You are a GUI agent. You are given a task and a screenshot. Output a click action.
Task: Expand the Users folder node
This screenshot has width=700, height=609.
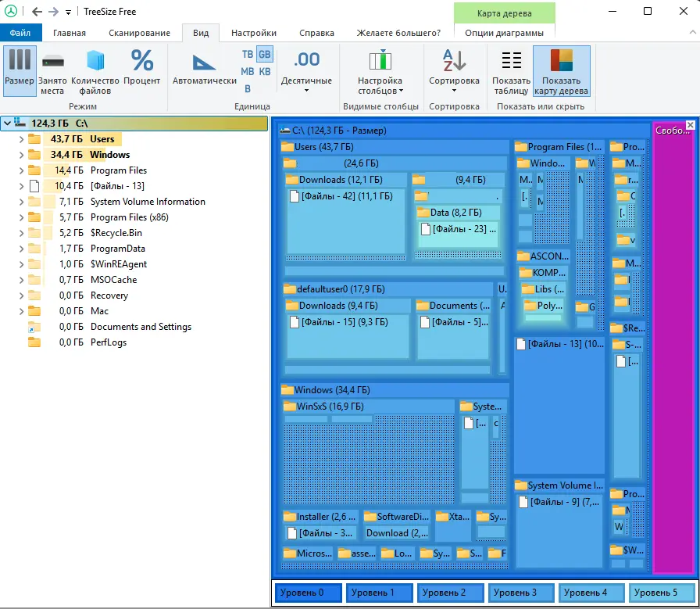coord(21,139)
